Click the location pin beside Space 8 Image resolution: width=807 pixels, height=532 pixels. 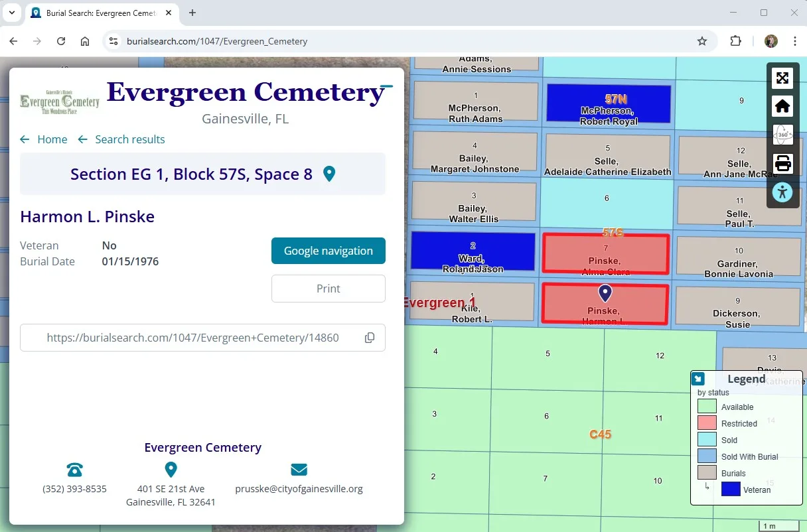click(x=329, y=174)
